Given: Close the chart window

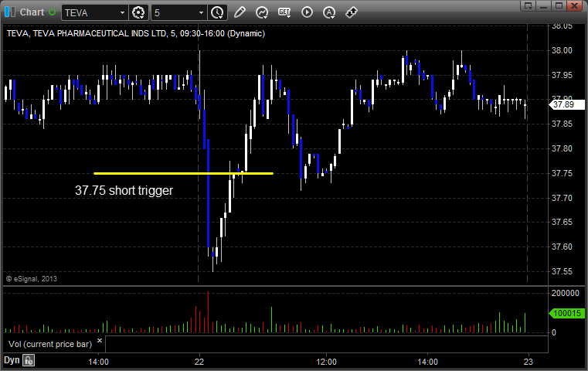Looking at the screenshot, I should (574, 5).
